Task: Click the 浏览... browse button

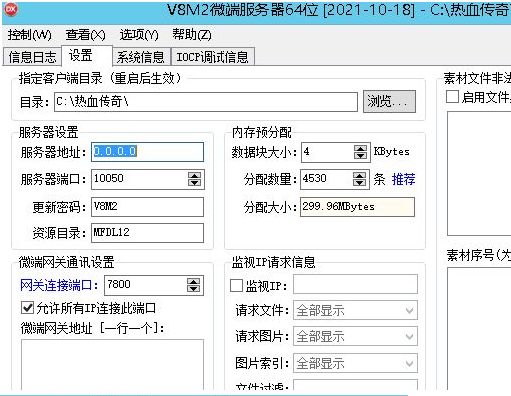Action: (389, 101)
